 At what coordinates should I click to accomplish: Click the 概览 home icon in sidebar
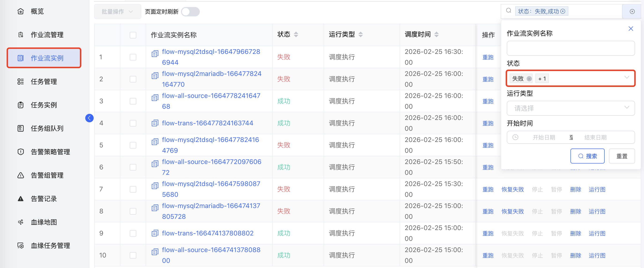tap(21, 11)
